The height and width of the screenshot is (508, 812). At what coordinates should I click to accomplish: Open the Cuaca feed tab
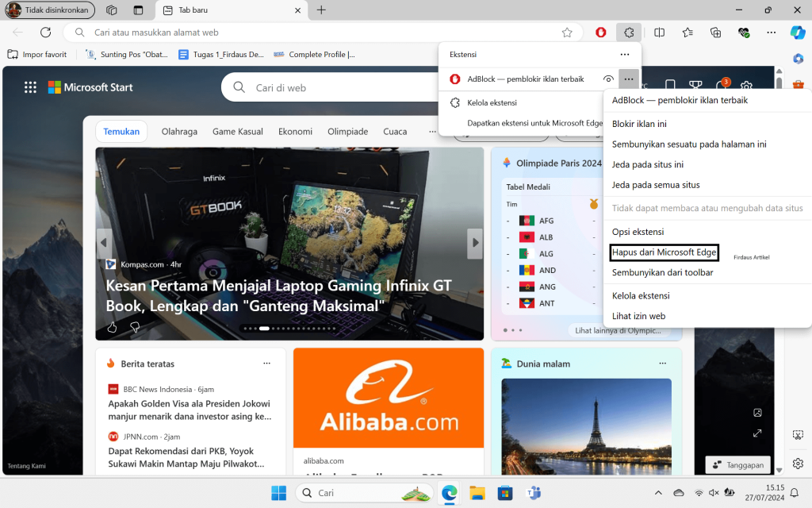[395, 132]
